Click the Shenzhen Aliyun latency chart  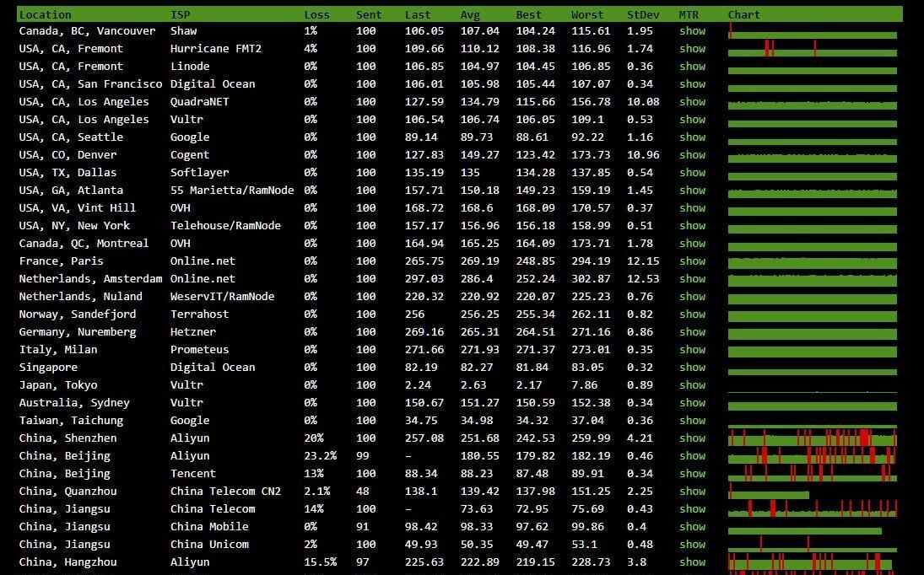[813, 438]
